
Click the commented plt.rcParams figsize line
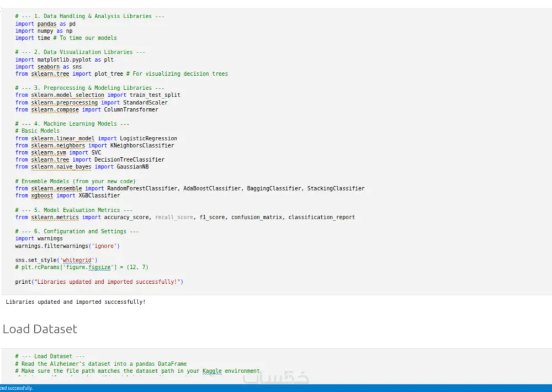tap(82, 267)
